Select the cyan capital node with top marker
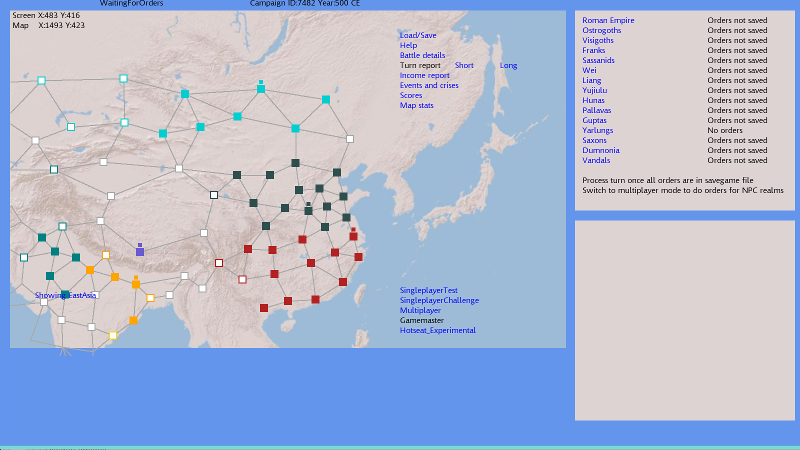 (260, 89)
